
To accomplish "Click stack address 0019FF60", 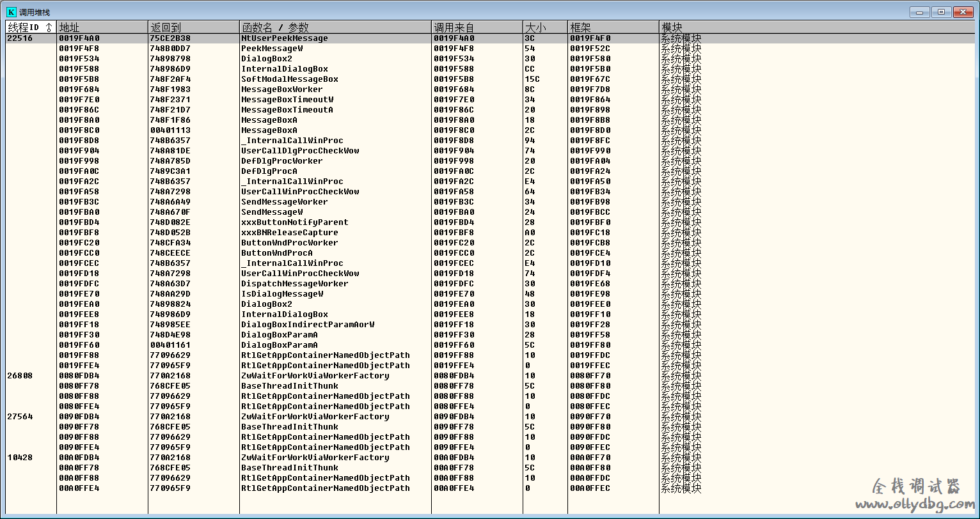I will click(x=79, y=345).
